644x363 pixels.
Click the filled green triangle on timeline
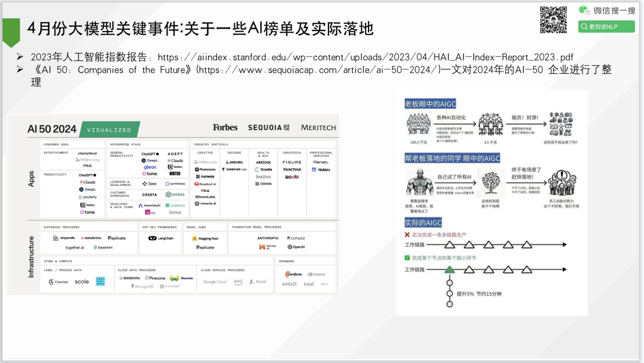450,269
